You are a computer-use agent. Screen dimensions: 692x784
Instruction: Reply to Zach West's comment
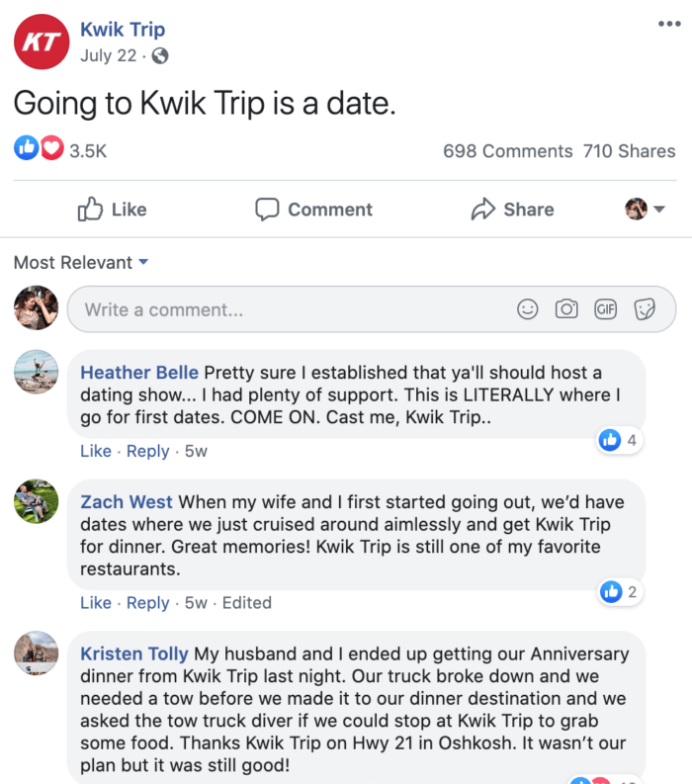click(148, 602)
